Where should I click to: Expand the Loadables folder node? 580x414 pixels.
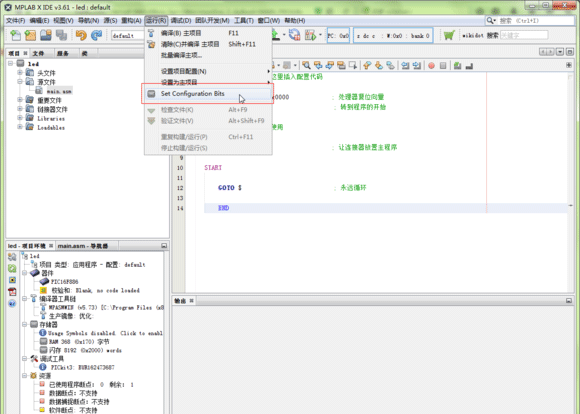click(x=20, y=127)
